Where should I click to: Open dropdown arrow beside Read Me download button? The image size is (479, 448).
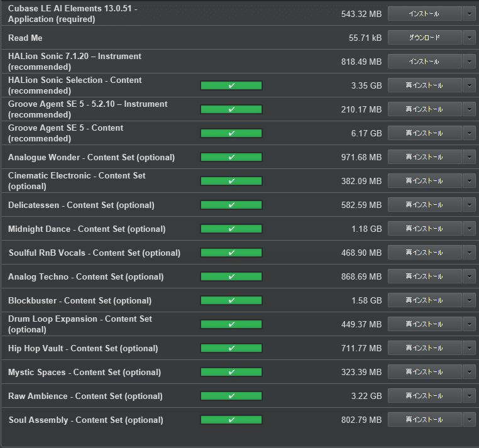click(469, 38)
